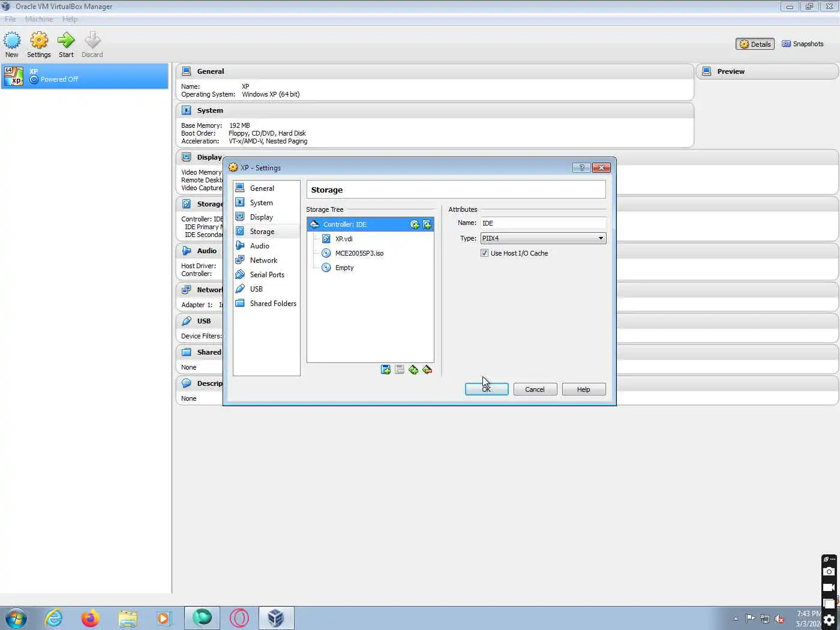
Task: Click the Discard toolbar icon
Action: 92,45
